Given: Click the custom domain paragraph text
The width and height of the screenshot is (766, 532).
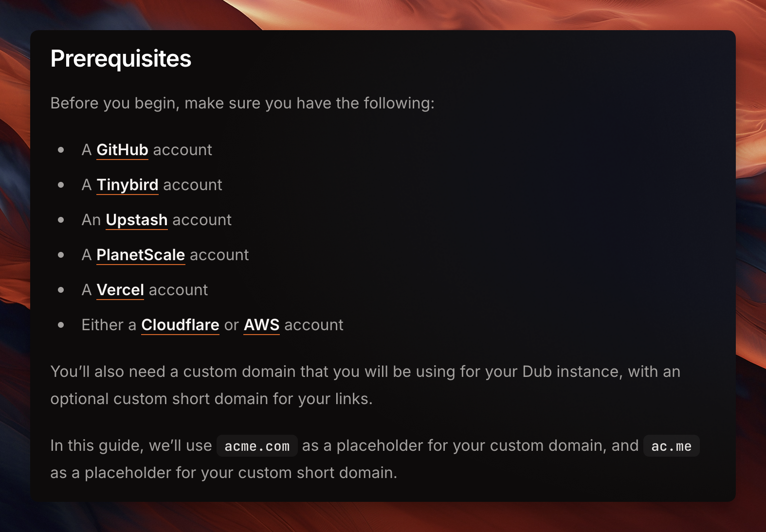Looking at the screenshot, I should [365, 385].
